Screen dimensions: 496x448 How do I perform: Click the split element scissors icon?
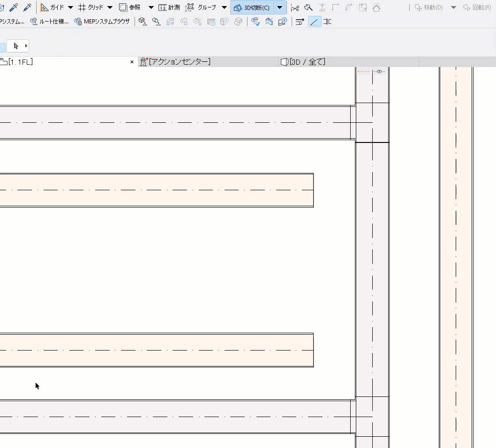295,7
